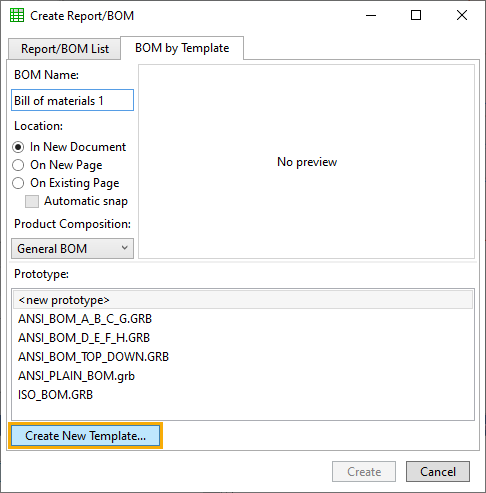Click the Create New Template button
The height and width of the screenshot is (493, 486).
coord(85,436)
